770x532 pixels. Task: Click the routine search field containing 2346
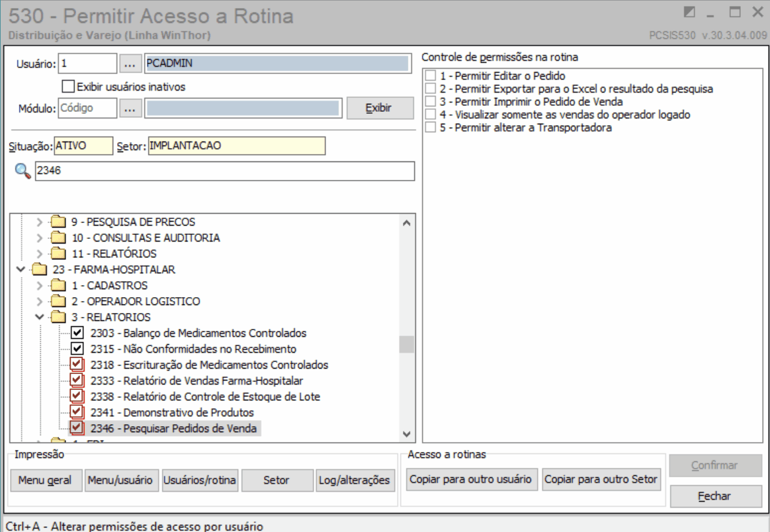click(x=225, y=171)
